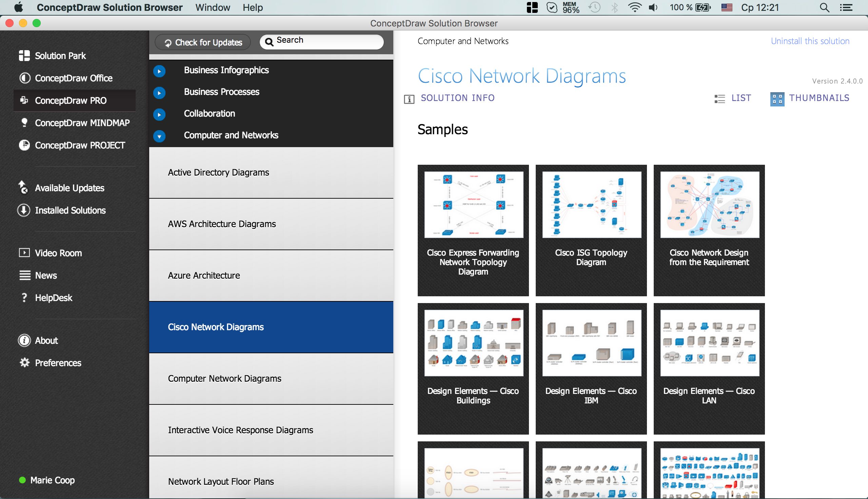
Task: Click the Solution Park icon
Action: click(x=23, y=56)
